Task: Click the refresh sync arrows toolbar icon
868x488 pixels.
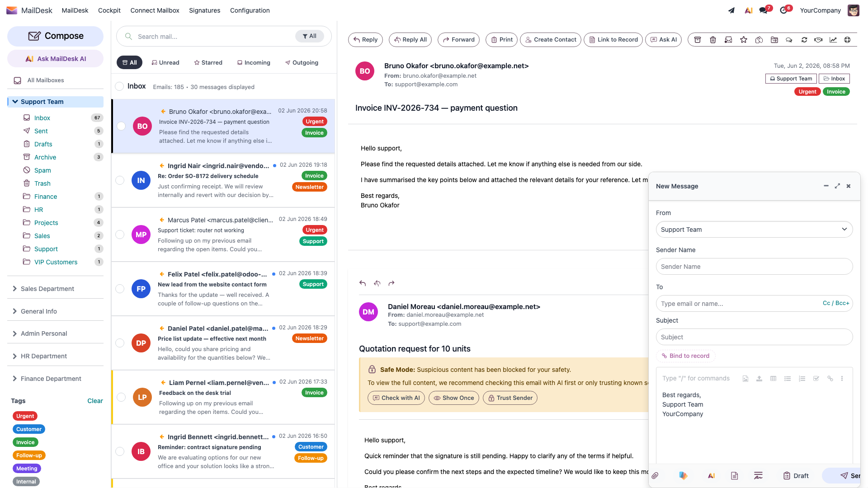Action: (x=804, y=40)
